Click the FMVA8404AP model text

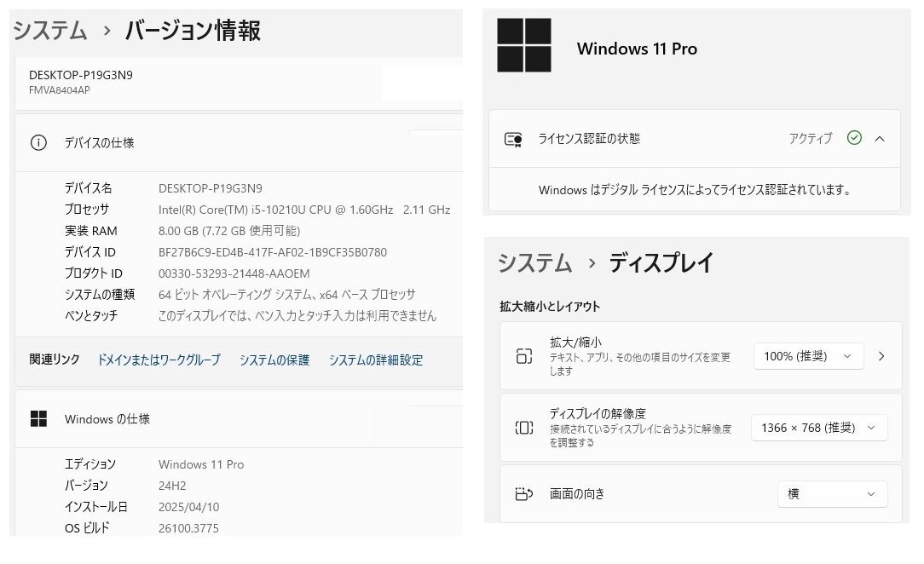60,90
